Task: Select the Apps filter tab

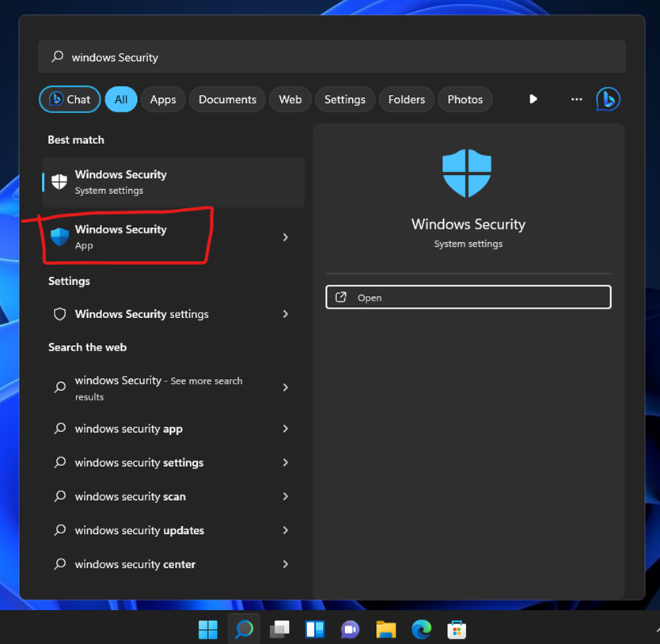Action: pos(163,100)
